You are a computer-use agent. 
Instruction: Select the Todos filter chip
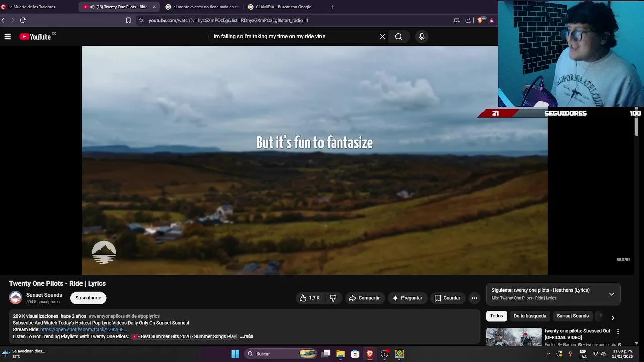pyautogui.click(x=497, y=316)
